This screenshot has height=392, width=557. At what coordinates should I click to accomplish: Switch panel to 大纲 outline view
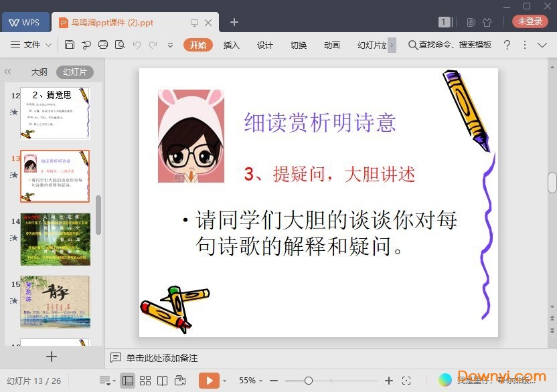(x=39, y=72)
